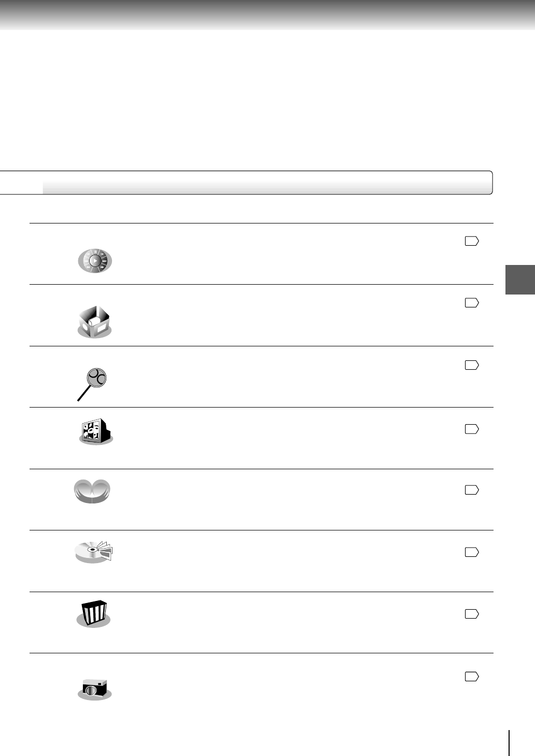Open page tag in the television row
The width and height of the screenshot is (535, 756).
[x=471, y=429]
